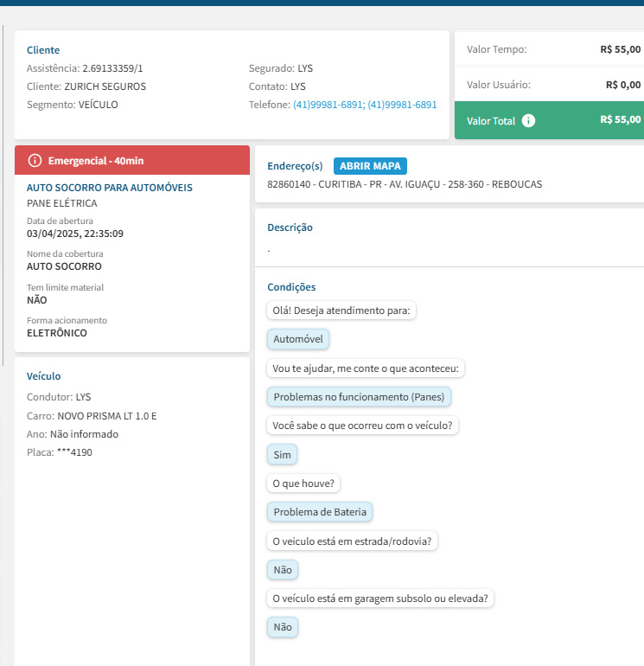Click the info icon beside Valor Total
Viewport: 644px width, 666px height.
click(x=529, y=121)
